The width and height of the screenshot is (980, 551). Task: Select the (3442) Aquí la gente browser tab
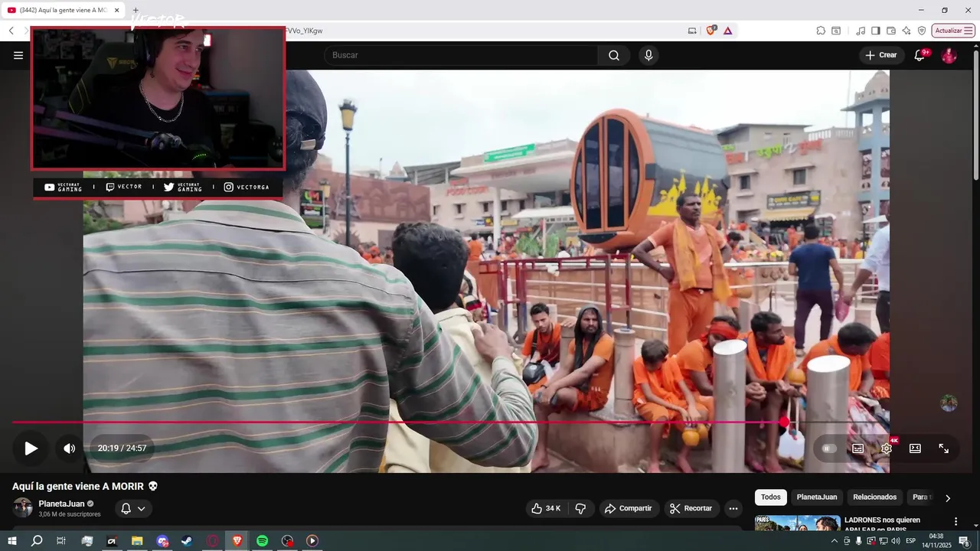click(x=63, y=10)
